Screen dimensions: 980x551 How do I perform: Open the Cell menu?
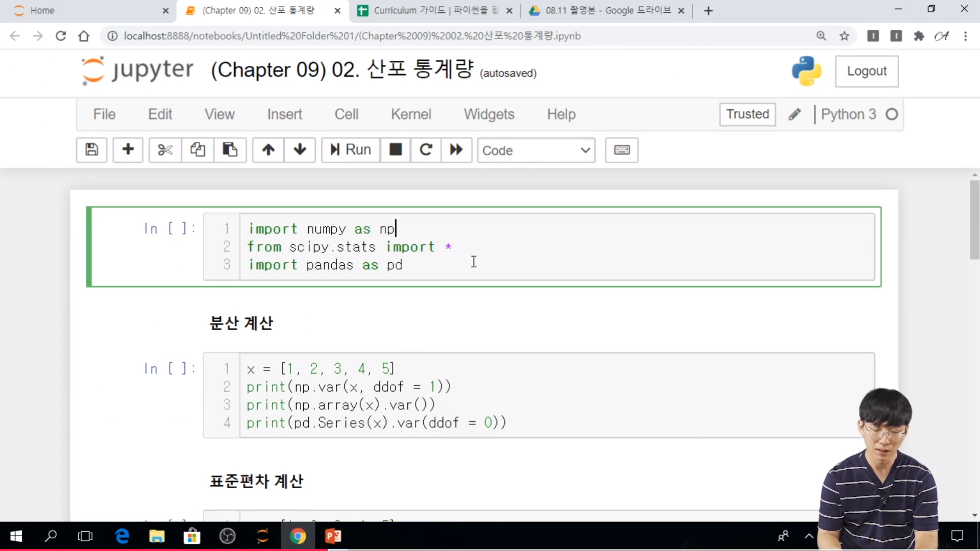(x=346, y=114)
